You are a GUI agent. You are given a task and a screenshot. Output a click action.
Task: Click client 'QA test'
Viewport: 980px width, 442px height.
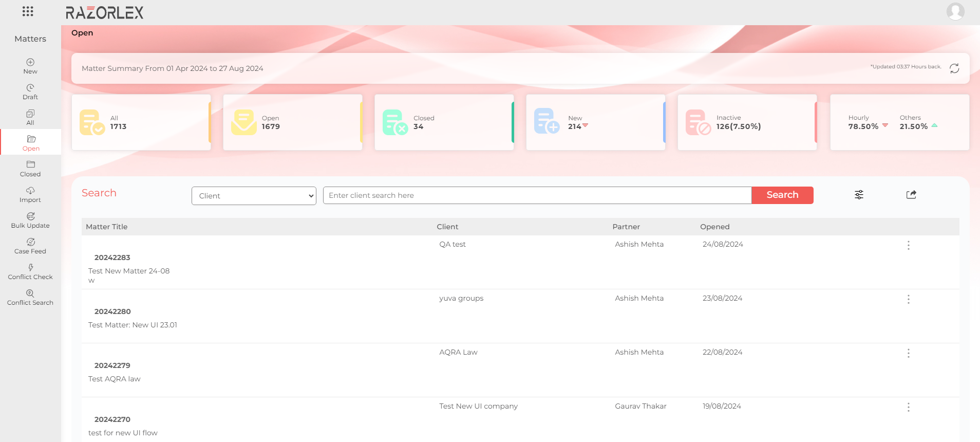[x=453, y=244]
